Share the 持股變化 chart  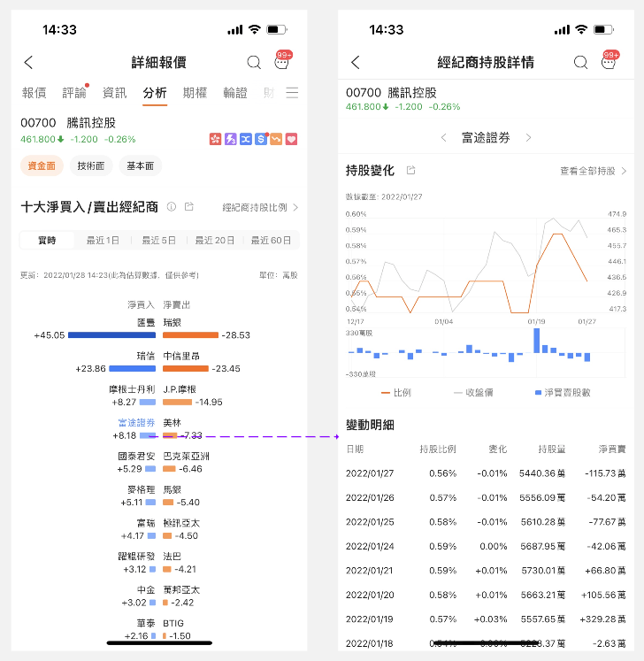(411, 170)
